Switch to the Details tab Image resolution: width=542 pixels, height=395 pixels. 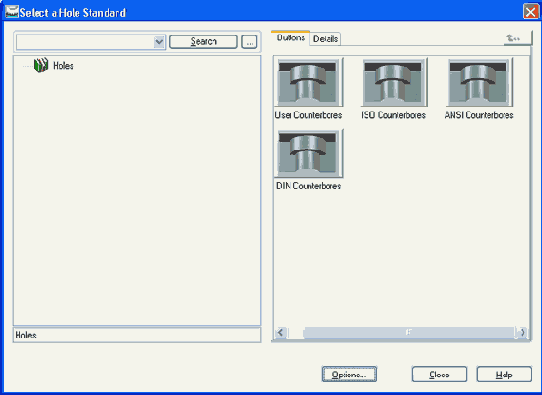click(x=325, y=39)
